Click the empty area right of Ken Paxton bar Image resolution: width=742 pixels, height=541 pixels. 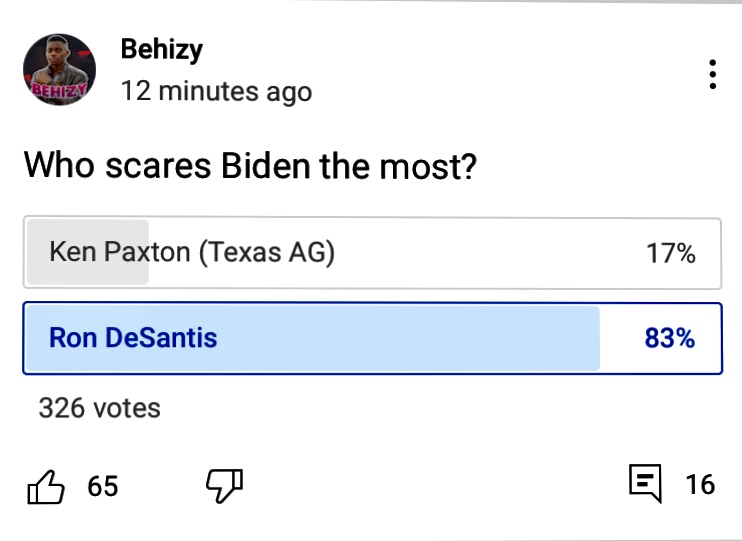480,253
